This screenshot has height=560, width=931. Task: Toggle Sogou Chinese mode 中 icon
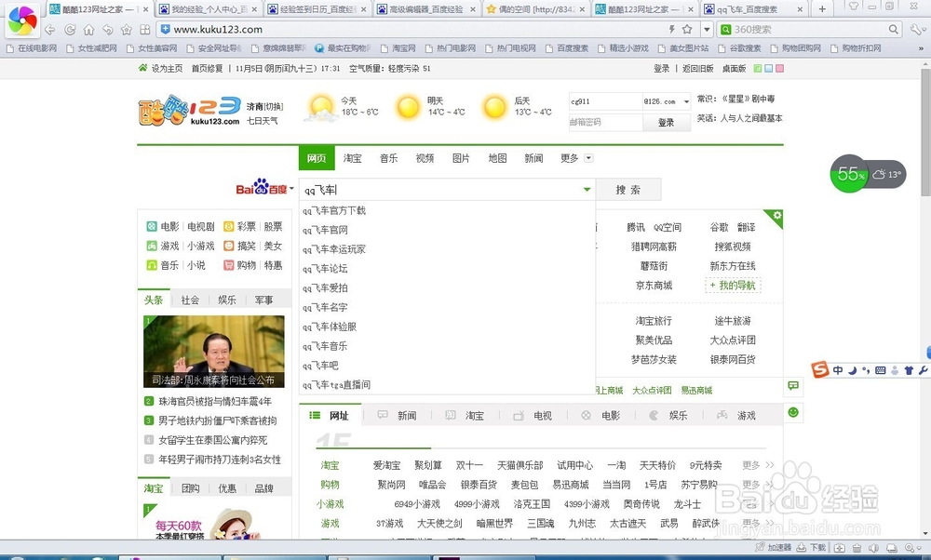[x=838, y=370]
